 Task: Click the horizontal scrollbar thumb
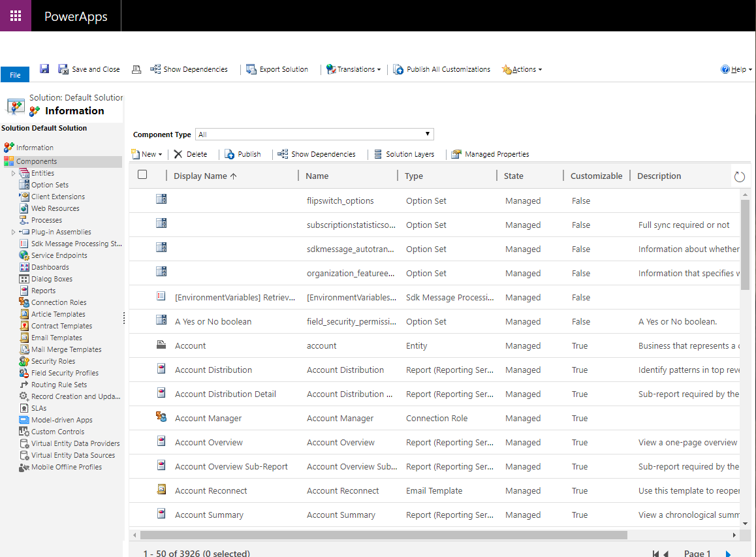tap(384, 535)
